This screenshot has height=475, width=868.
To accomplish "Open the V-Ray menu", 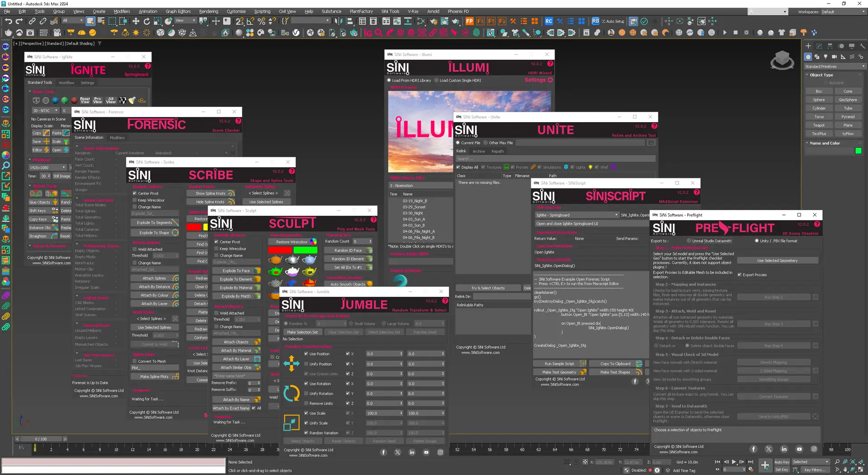I will (x=413, y=11).
